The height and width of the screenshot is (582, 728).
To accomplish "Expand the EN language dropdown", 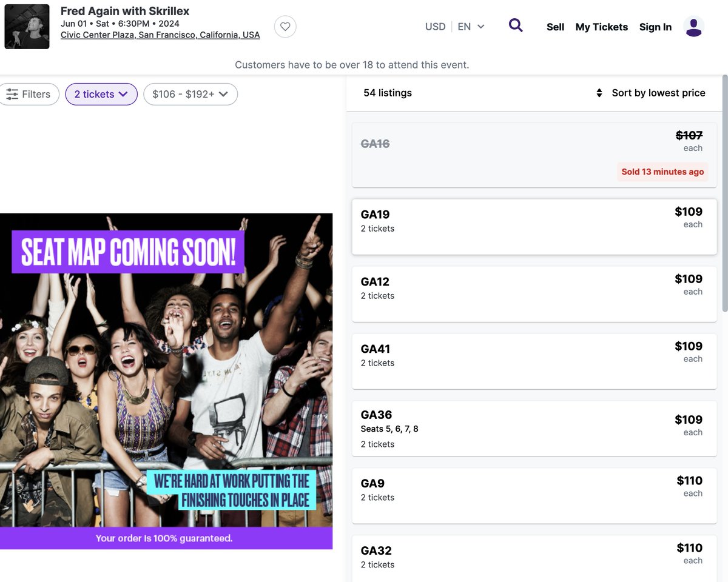I will point(471,27).
